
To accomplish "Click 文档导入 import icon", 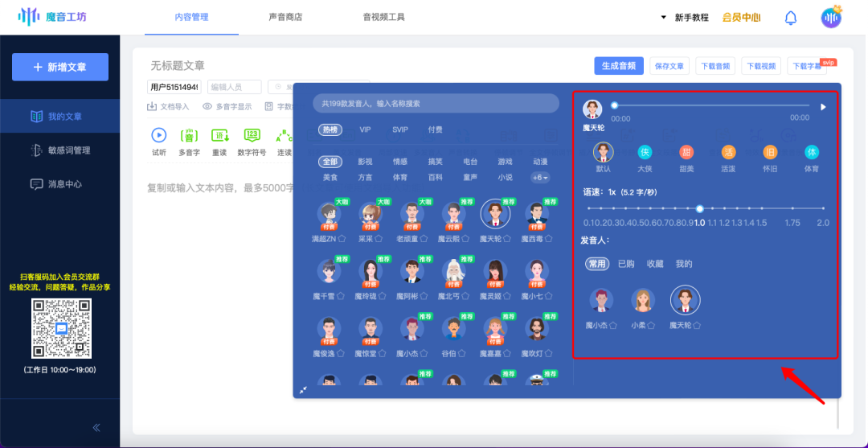I will click(x=152, y=107).
